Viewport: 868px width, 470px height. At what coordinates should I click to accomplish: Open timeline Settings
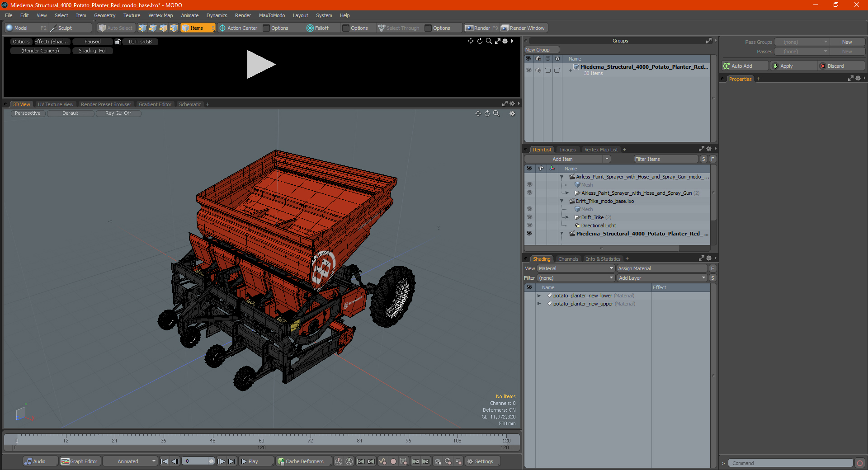[x=482, y=461]
